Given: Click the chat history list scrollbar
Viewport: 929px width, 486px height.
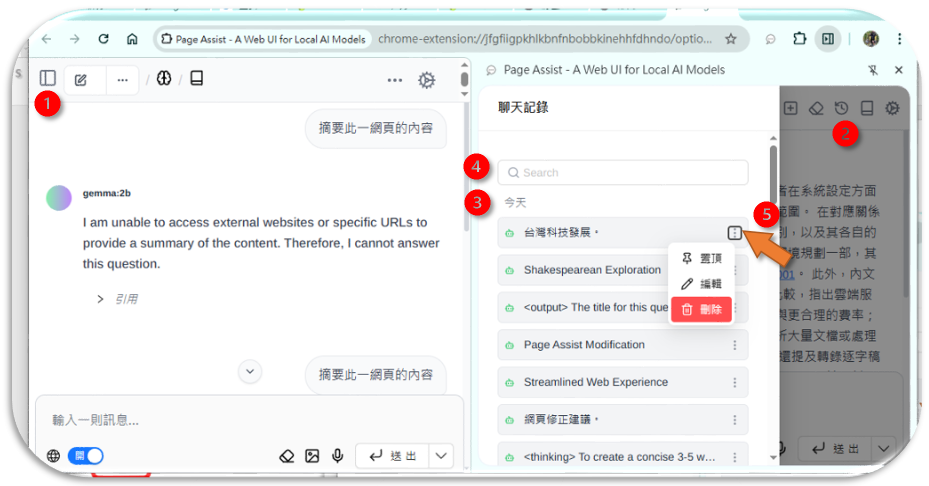Looking at the screenshot, I should [774, 175].
